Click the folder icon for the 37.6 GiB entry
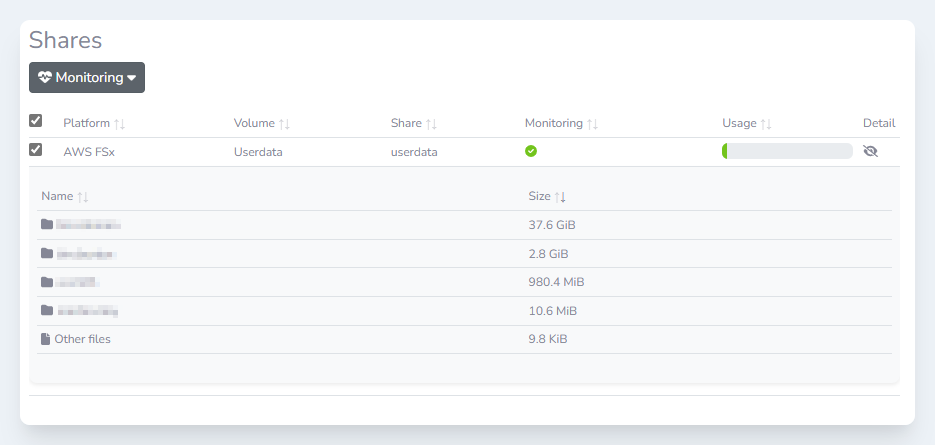The height and width of the screenshot is (445, 935). click(x=47, y=225)
